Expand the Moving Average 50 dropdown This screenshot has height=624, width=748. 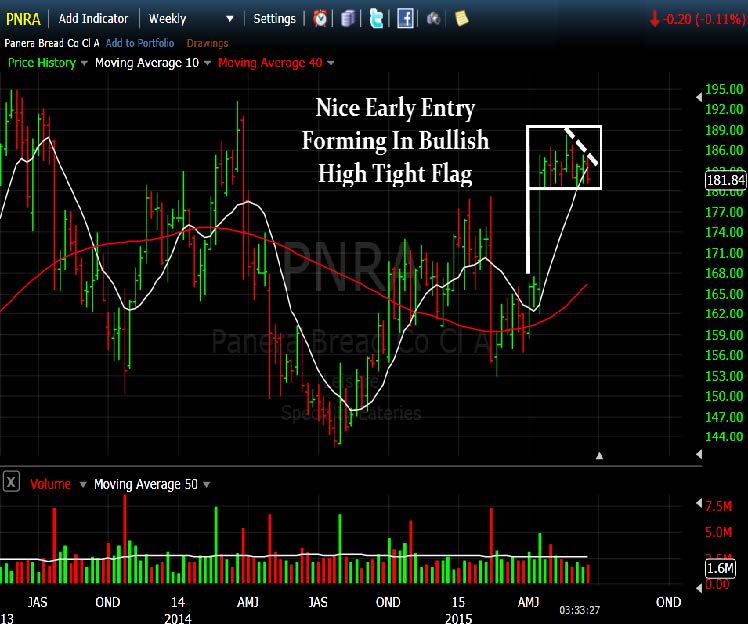pos(207,485)
